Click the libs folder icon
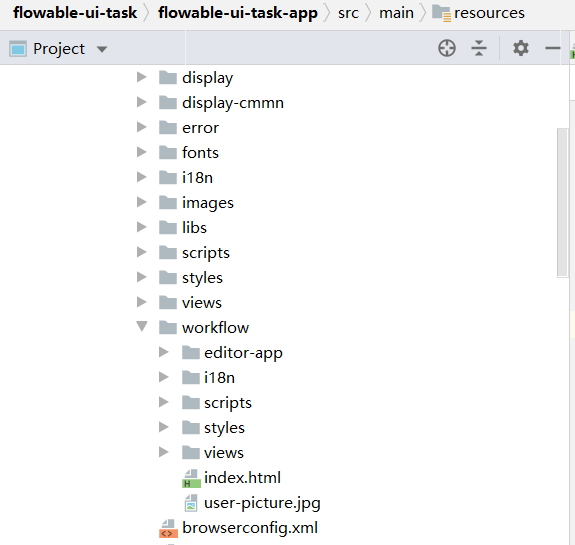Viewport: 575px width, 545px height. (x=168, y=227)
